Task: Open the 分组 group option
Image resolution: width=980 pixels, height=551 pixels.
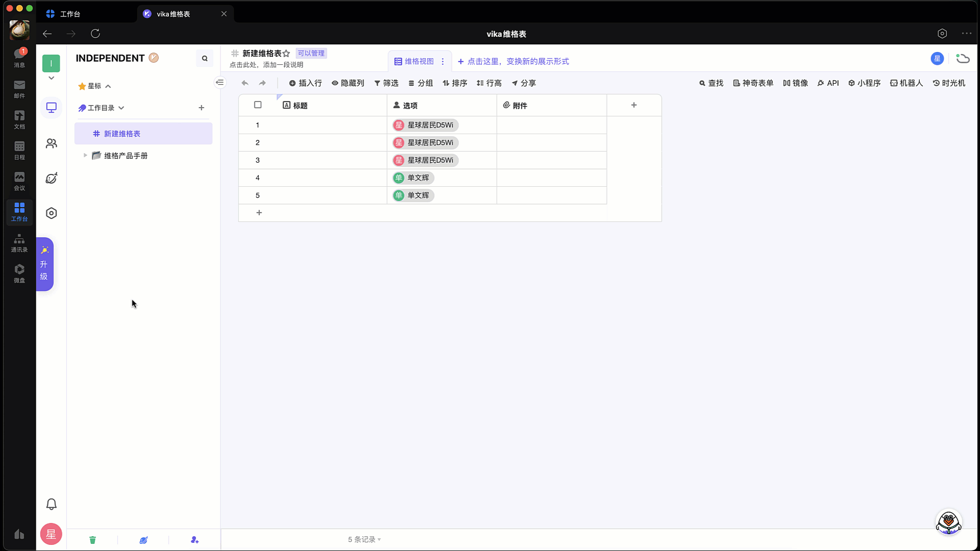Action: tap(421, 83)
